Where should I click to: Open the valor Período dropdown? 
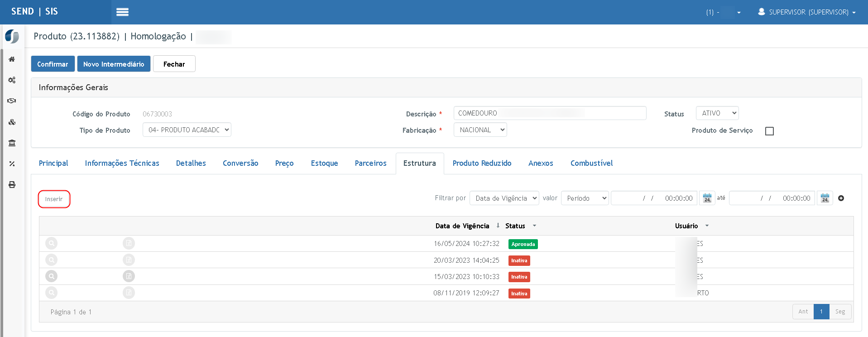point(585,198)
